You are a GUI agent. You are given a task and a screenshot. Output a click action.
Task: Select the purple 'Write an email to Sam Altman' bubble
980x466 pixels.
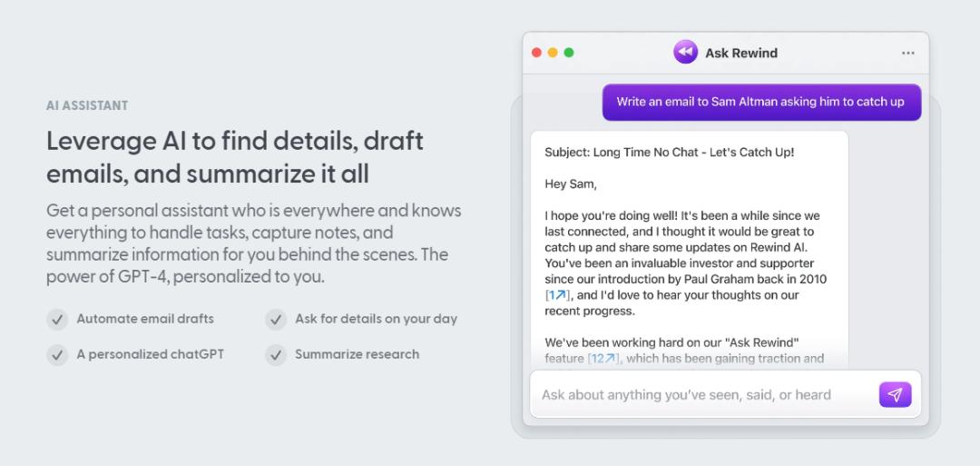pos(761,102)
